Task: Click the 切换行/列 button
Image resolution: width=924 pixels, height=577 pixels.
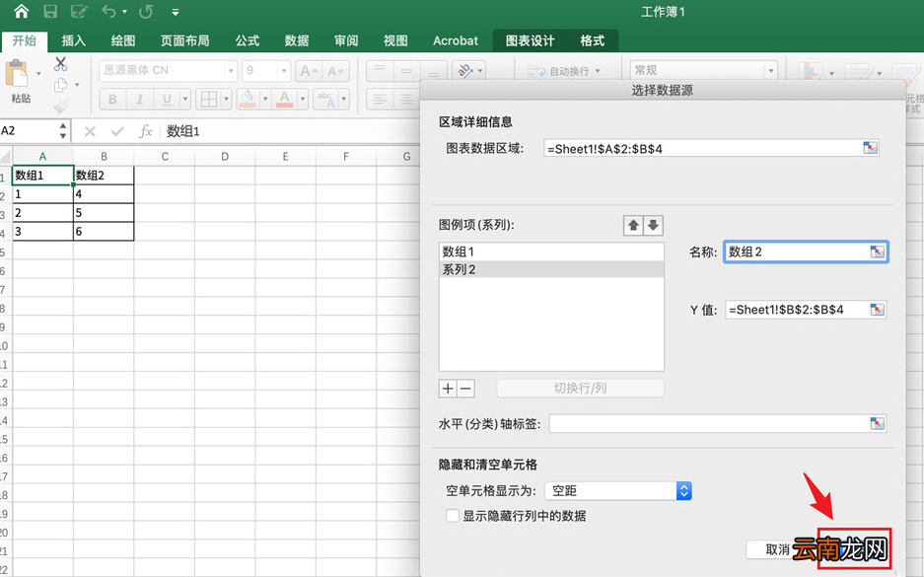Action: 581,389
